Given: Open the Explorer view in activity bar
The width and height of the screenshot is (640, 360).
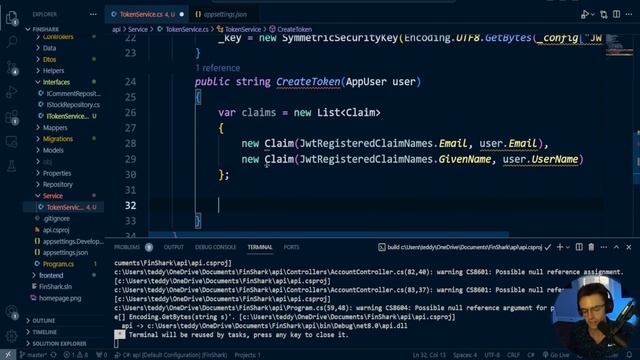Looking at the screenshot, I should click(x=11, y=18).
